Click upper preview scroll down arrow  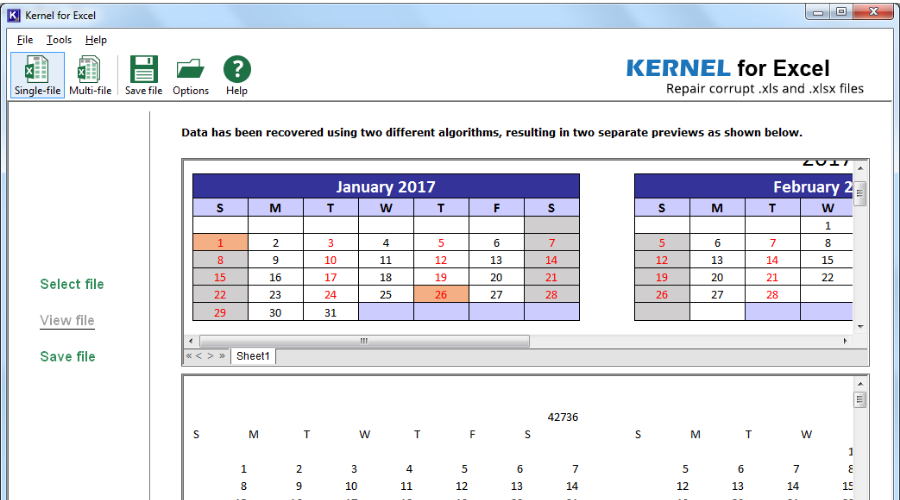point(860,327)
